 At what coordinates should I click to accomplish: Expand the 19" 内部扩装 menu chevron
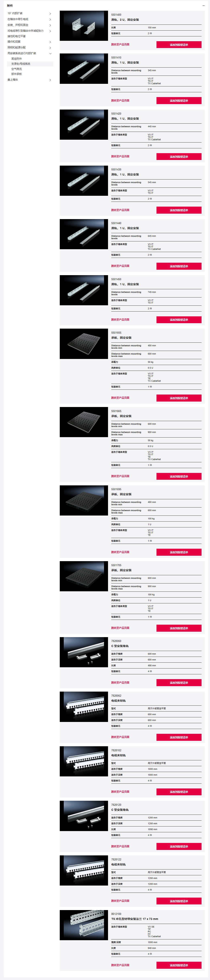[50, 14]
